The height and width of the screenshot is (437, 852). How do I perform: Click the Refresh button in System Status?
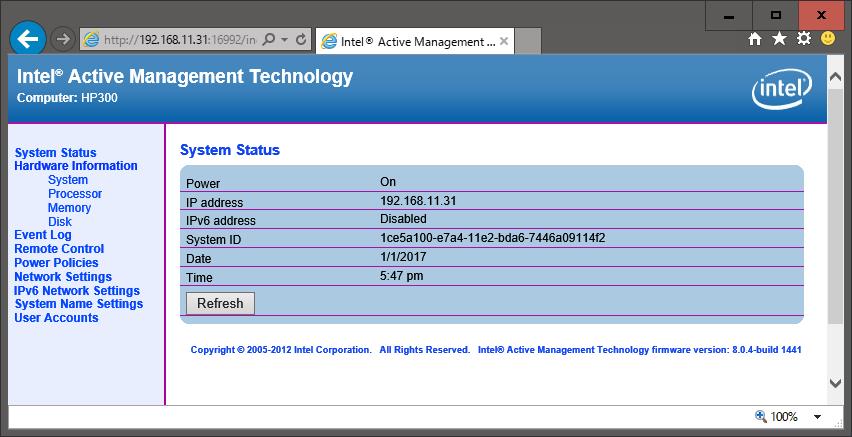pyautogui.click(x=220, y=303)
